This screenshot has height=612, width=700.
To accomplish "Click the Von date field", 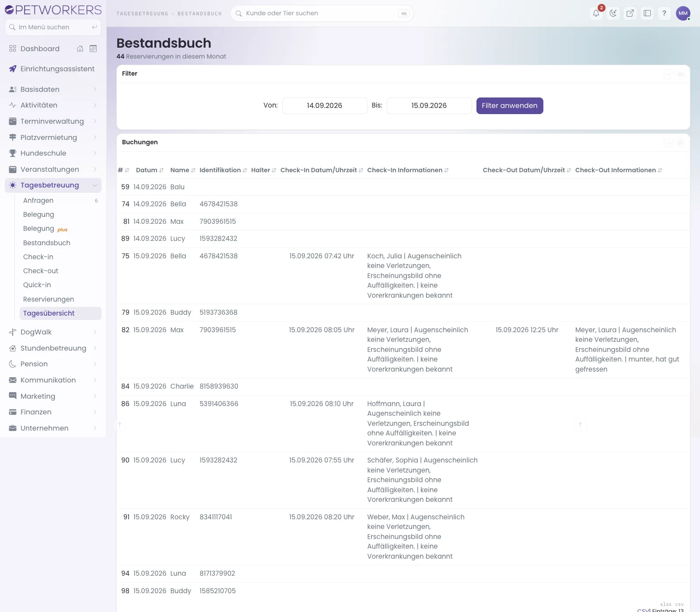I will pos(325,106).
